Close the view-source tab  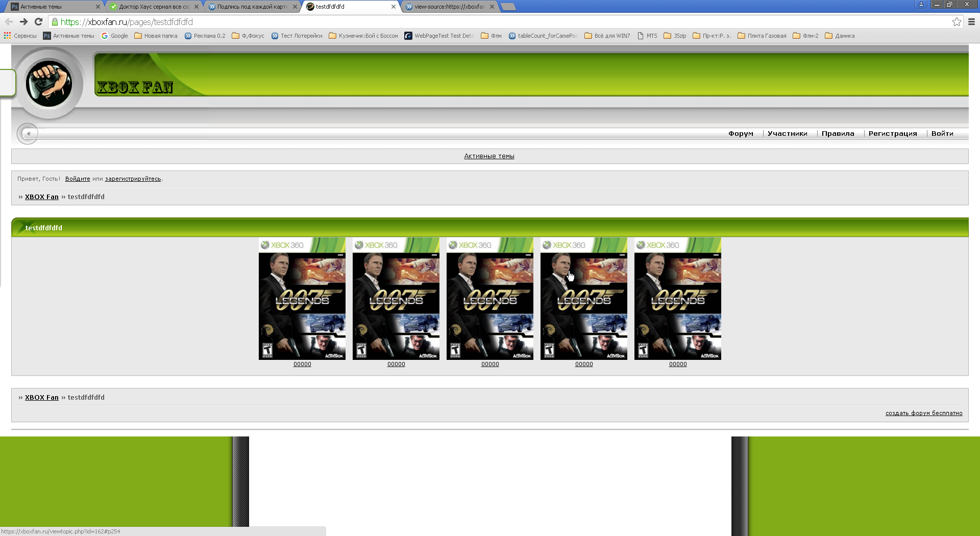pos(492,7)
